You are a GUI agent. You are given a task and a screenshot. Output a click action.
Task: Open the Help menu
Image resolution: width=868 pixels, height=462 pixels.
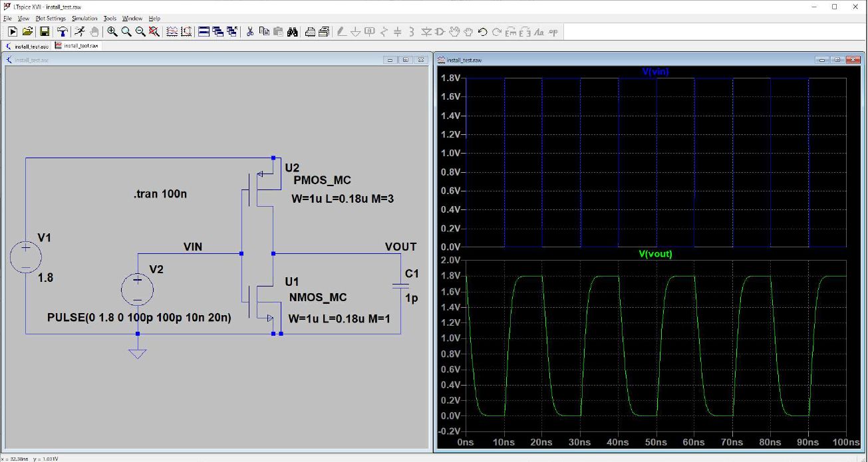154,19
